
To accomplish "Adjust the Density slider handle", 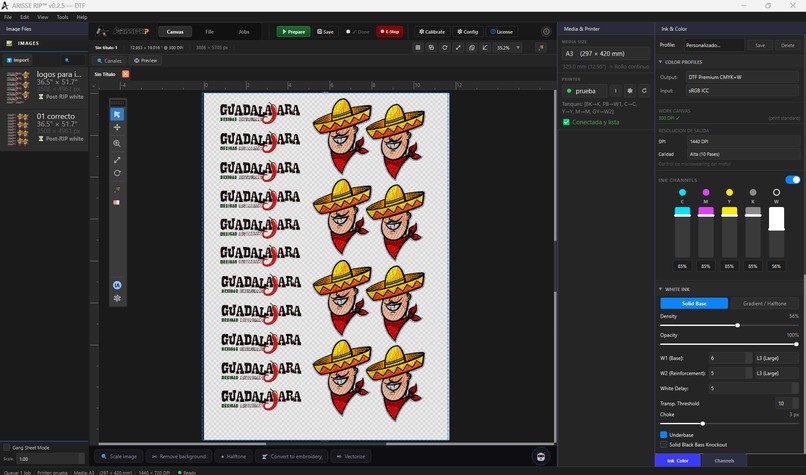I will pyautogui.click(x=738, y=325).
